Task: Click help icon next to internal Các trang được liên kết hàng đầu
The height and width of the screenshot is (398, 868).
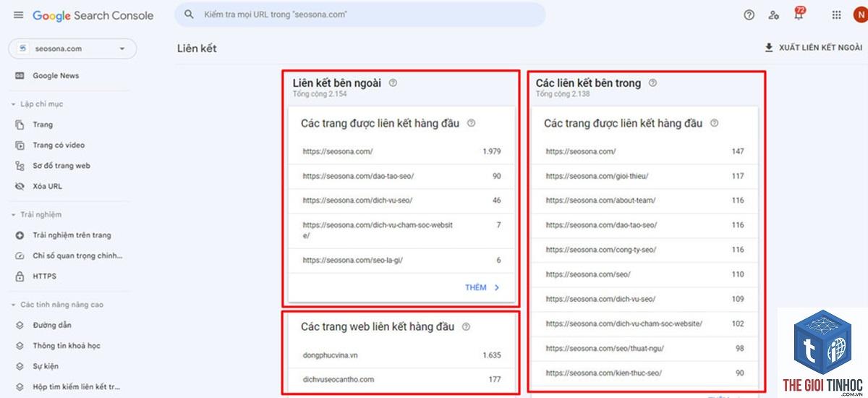Action: [x=714, y=124]
